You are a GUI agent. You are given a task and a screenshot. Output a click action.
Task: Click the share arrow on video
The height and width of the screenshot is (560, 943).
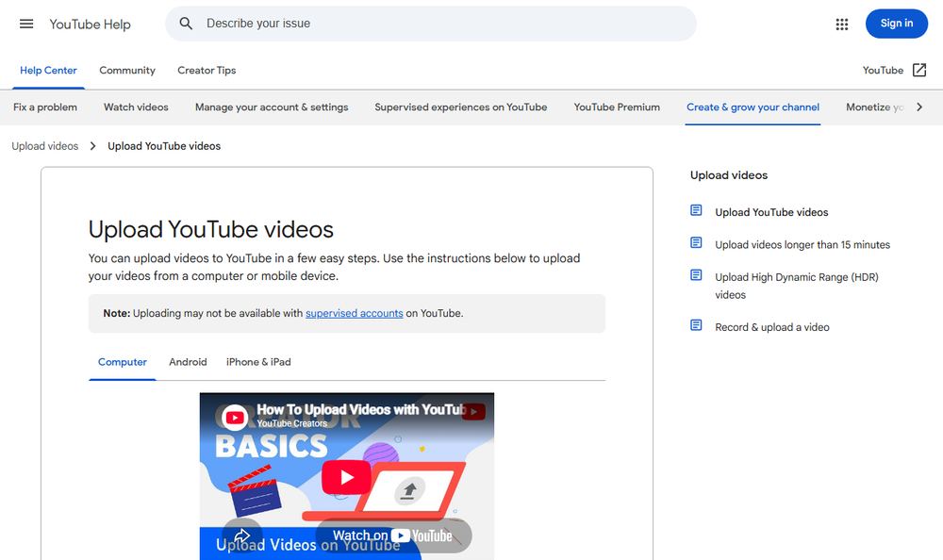pos(241,535)
